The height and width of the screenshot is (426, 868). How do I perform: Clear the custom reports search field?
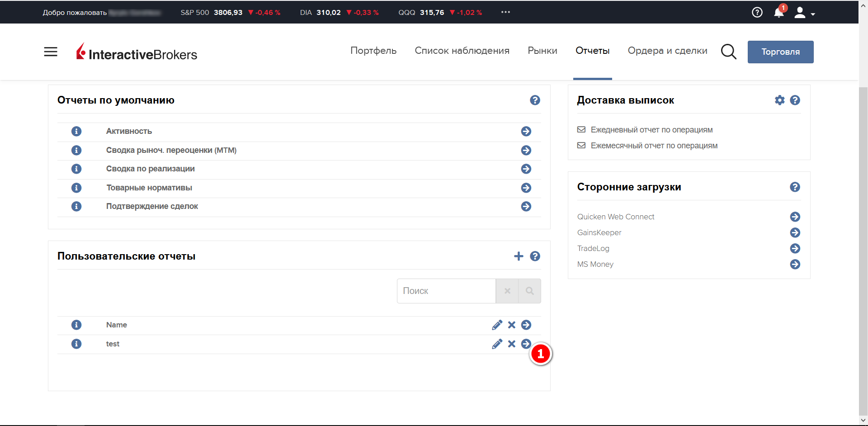click(507, 291)
